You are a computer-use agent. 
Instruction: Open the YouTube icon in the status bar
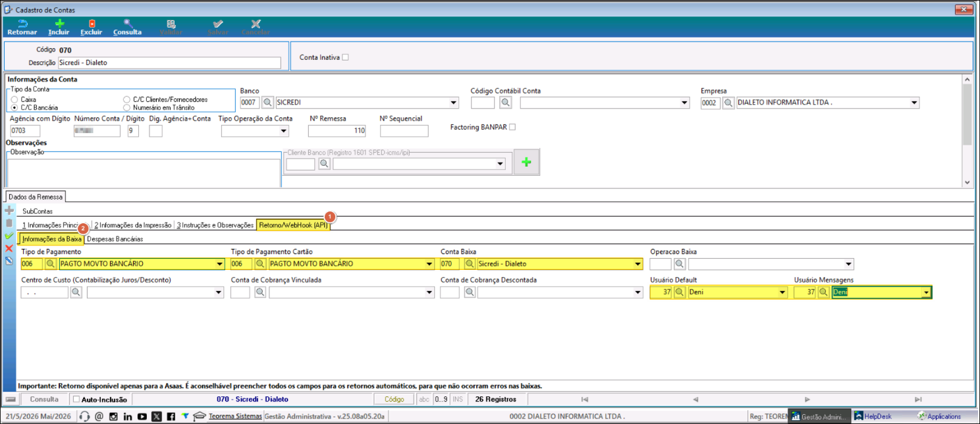point(142,416)
